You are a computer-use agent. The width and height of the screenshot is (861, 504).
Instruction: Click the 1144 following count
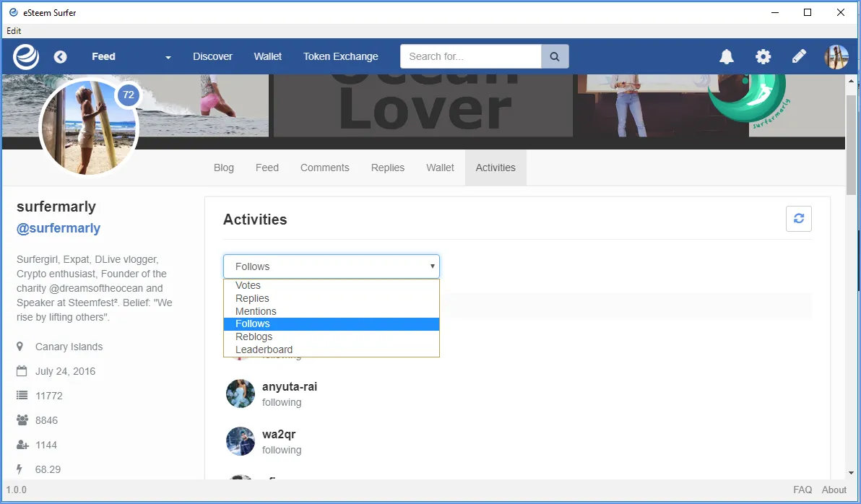46,445
